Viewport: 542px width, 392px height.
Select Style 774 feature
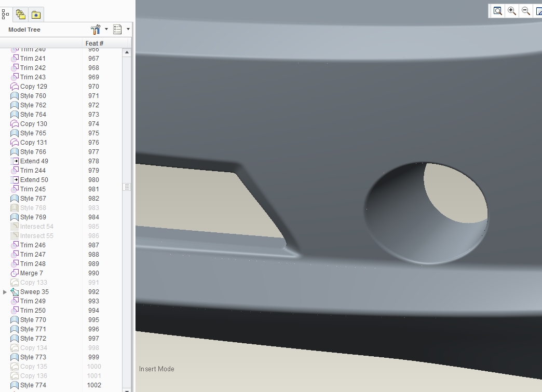[x=33, y=385]
